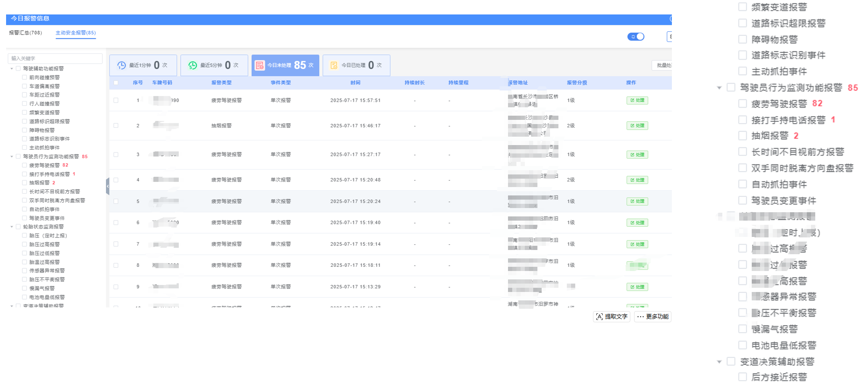Click 处理 button for row 1
This screenshot has width=868, height=382.
click(637, 100)
